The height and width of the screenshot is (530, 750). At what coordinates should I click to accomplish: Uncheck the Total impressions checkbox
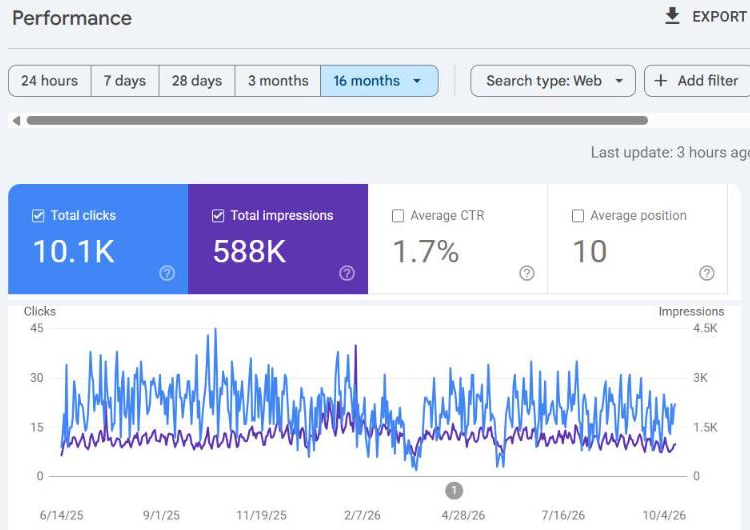point(218,216)
